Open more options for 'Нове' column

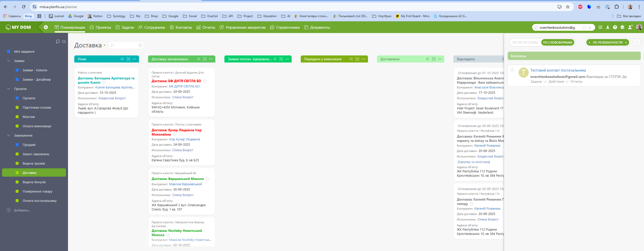click(134, 59)
